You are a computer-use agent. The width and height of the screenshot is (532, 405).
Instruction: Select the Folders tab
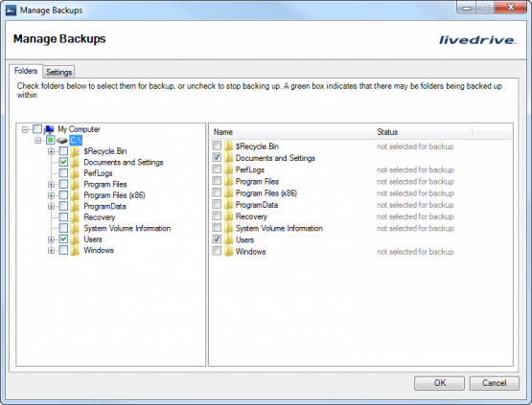click(x=26, y=71)
